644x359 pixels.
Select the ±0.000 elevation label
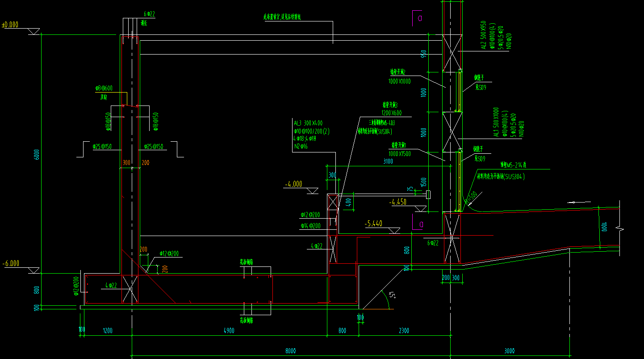point(10,25)
